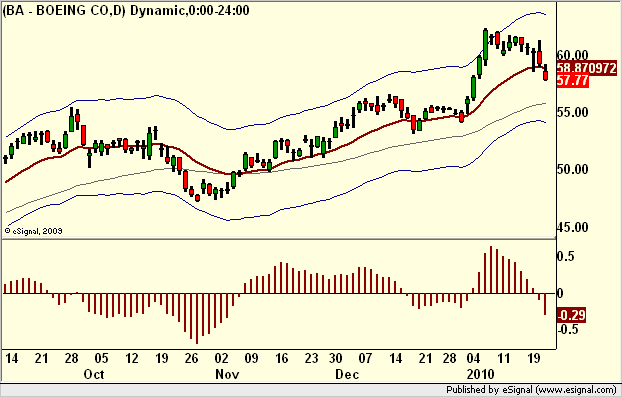Open the Published by eSignal website link
The image size is (622, 397).
point(531,389)
